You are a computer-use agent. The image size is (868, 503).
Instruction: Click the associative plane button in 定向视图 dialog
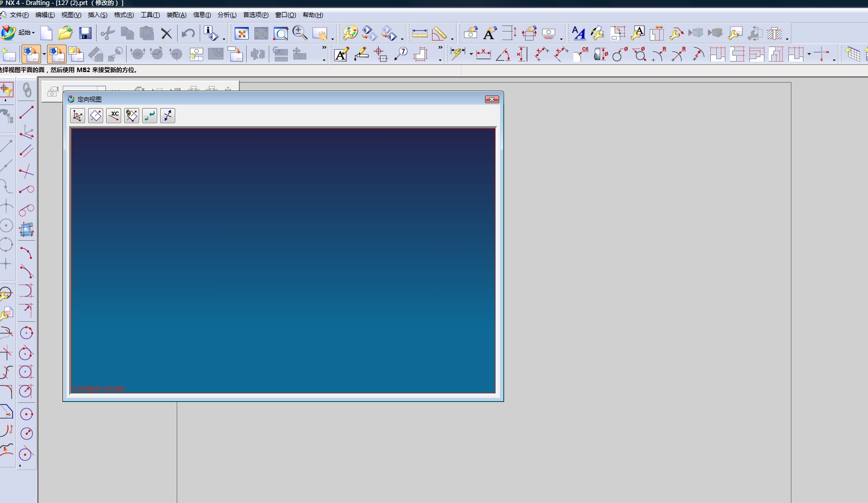click(x=132, y=116)
